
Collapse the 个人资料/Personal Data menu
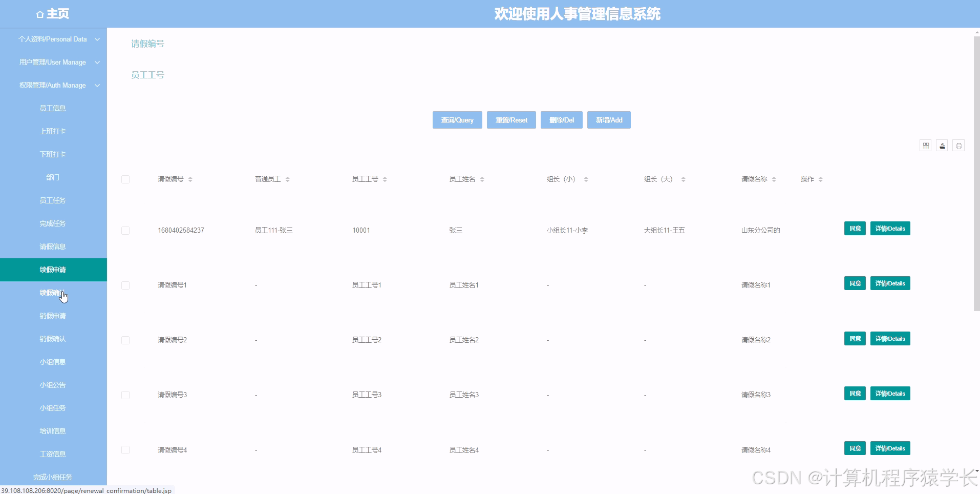53,39
